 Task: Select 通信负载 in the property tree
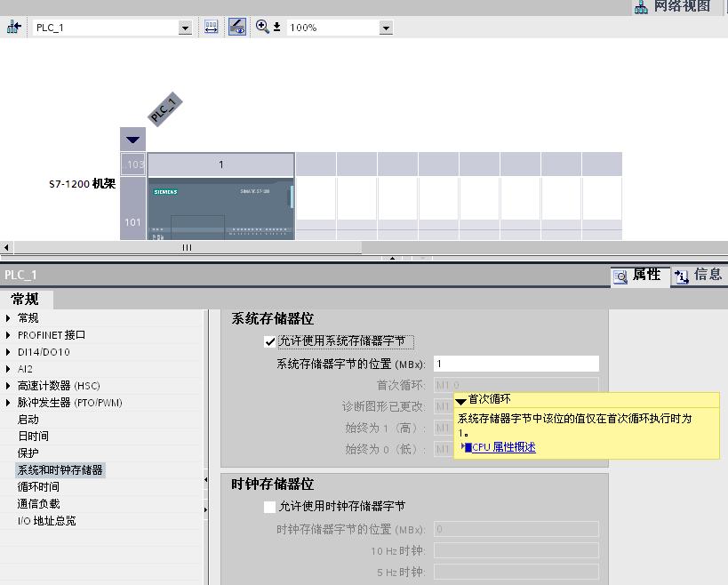point(38,503)
